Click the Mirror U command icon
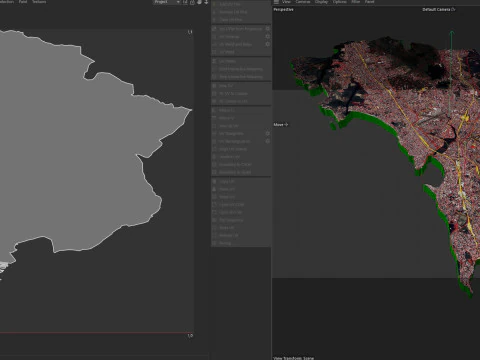The image size is (480, 360). 215,110
